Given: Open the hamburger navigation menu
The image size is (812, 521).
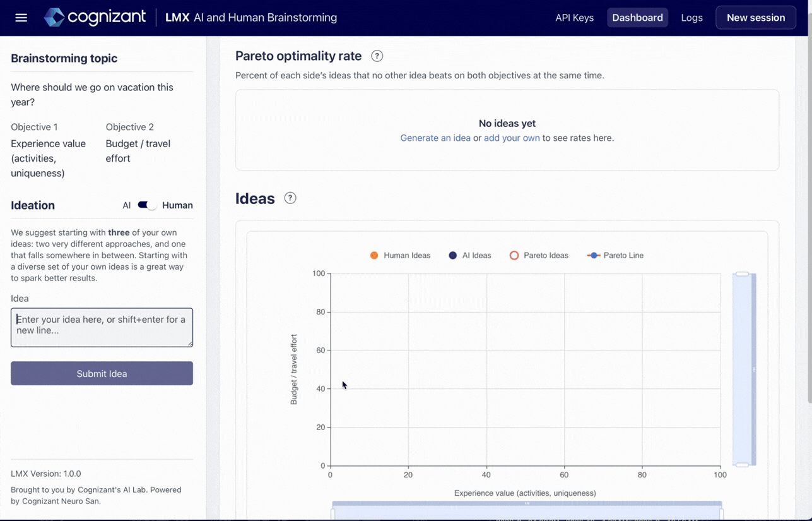Looking at the screenshot, I should [21, 18].
